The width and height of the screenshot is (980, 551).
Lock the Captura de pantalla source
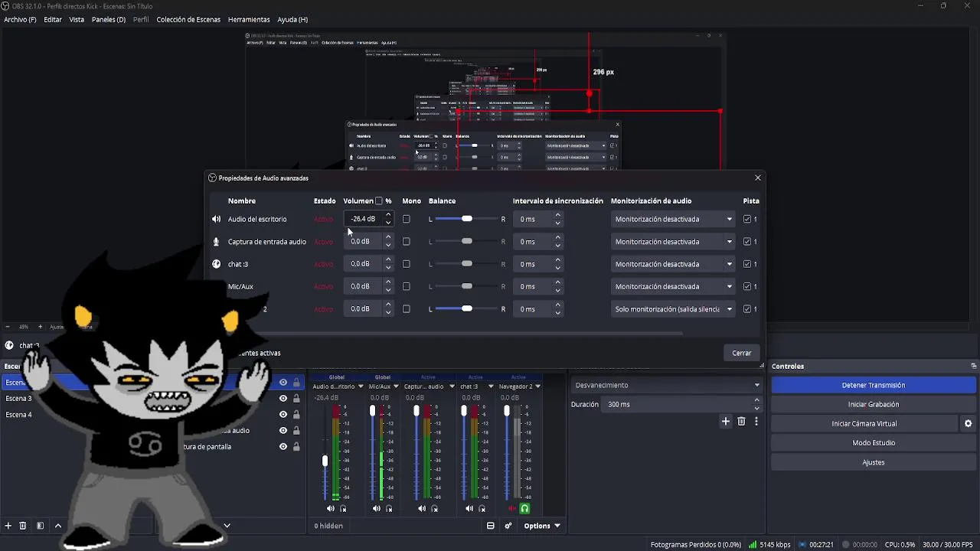coord(296,447)
